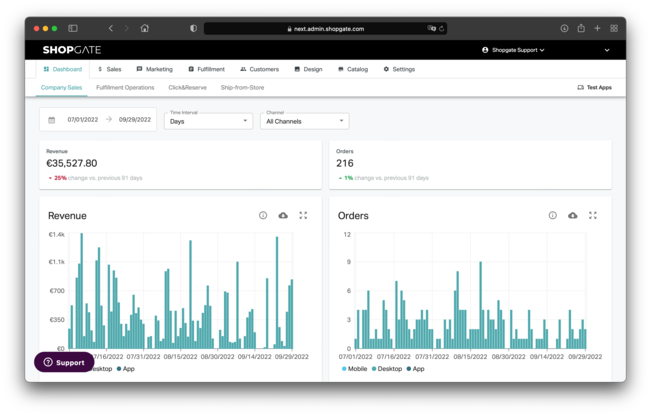Viewport: 651px width, 415px height.
Task: Download the Orders chart data
Action: pyautogui.click(x=573, y=215)
